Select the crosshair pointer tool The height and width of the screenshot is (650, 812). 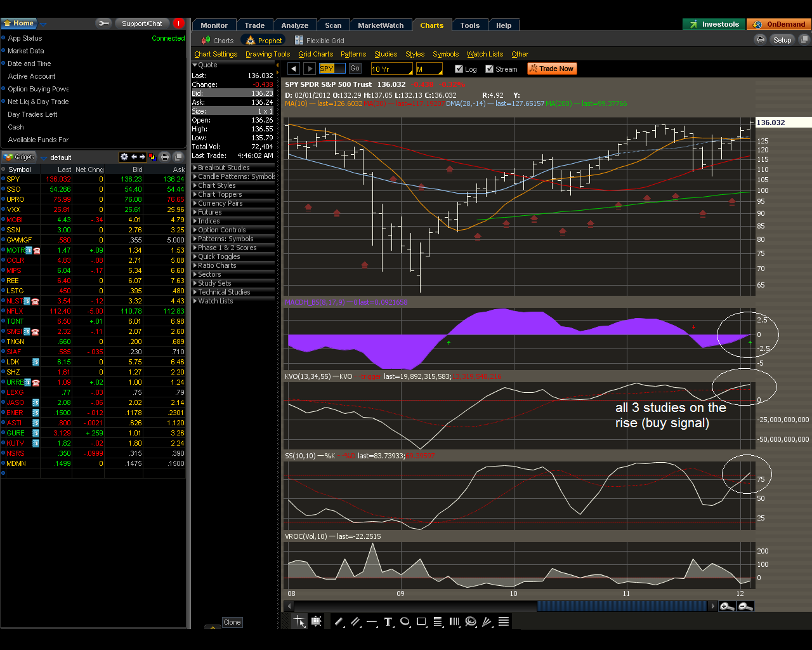[x=299, y=621]
